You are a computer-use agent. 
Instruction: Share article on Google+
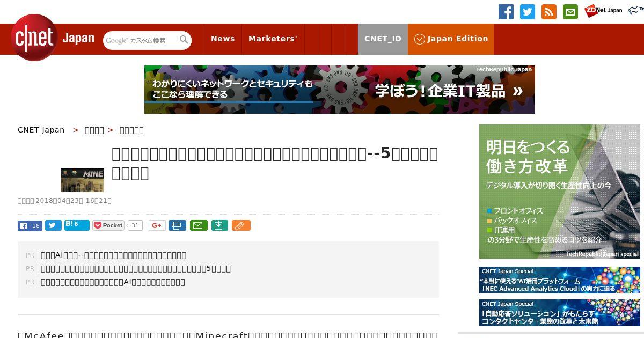[157, 225]
